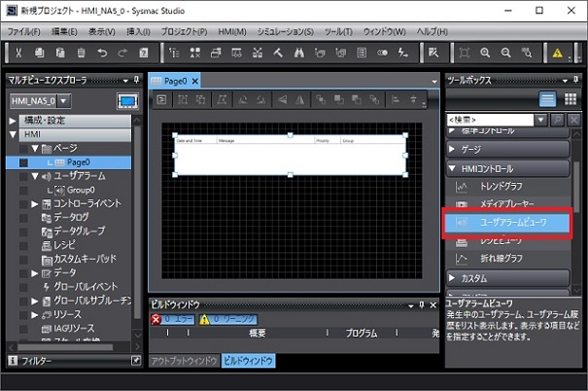Pin the Multiview Explorer panel
The width and height of the screenshot is (588, 391).
(136, 80)
